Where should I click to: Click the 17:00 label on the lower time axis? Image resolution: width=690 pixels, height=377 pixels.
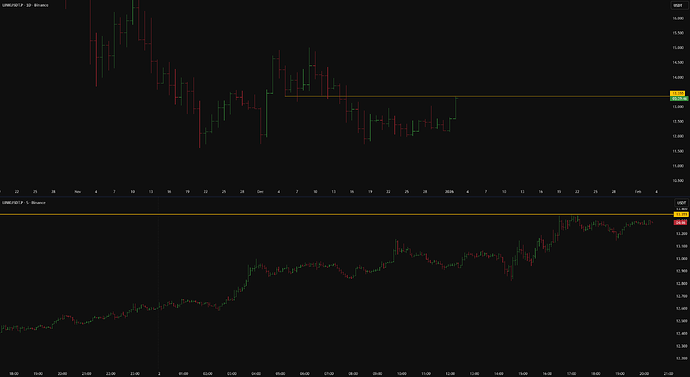tap(572, 373)
